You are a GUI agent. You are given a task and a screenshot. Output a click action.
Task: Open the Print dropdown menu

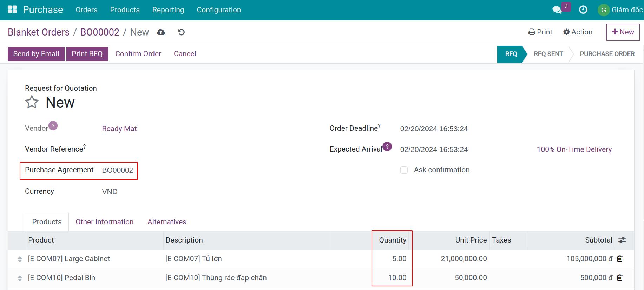540,32
